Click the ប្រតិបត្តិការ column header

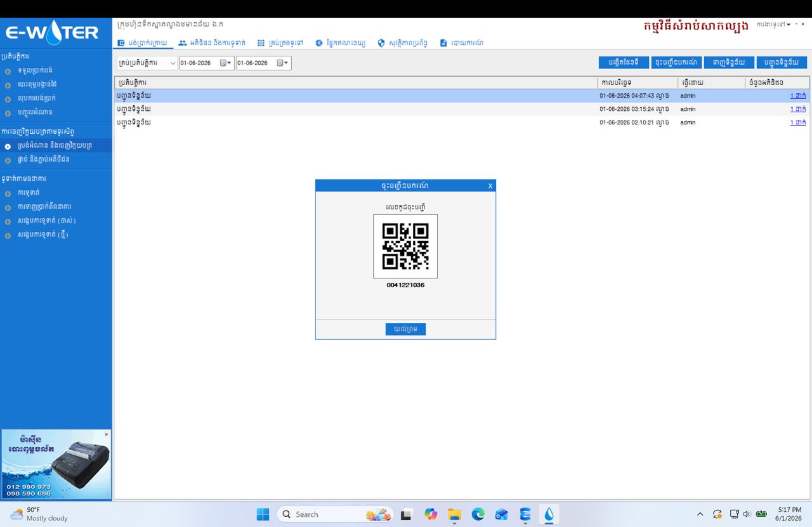tap(355, 83)
